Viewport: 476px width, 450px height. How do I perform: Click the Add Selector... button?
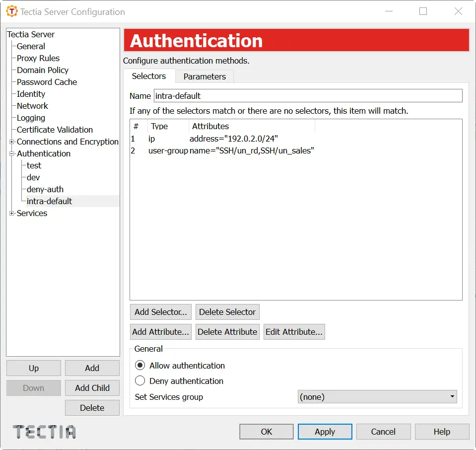161,312
